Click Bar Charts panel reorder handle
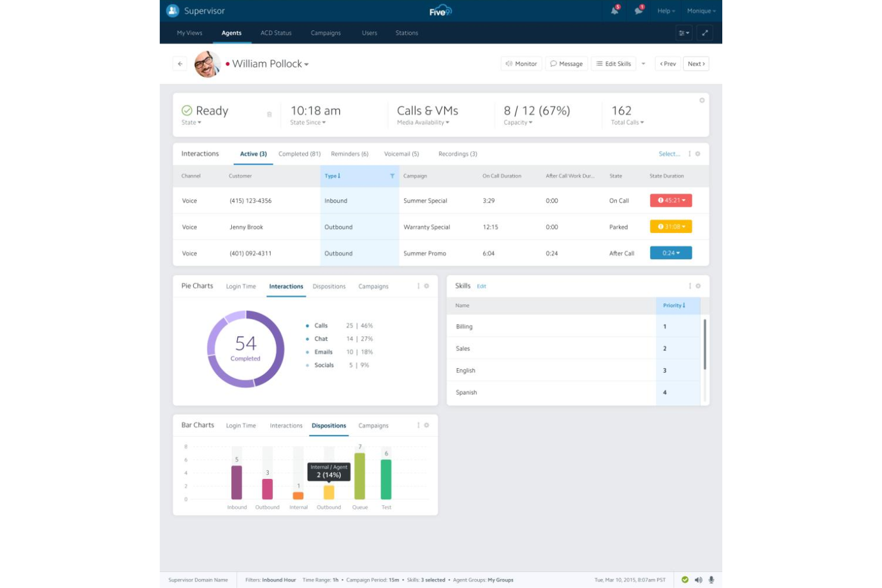This screenshot has width=882, height=588. click(x=418, y=425)
